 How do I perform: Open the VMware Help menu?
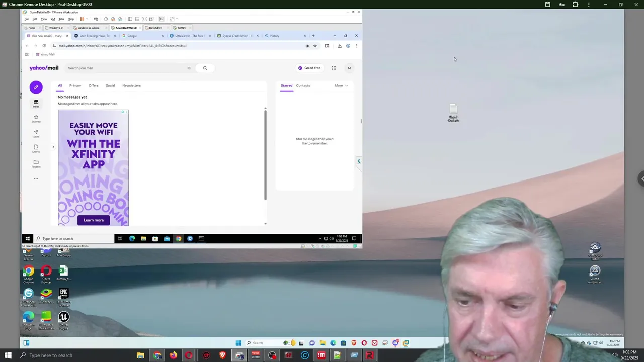[70, 19]
